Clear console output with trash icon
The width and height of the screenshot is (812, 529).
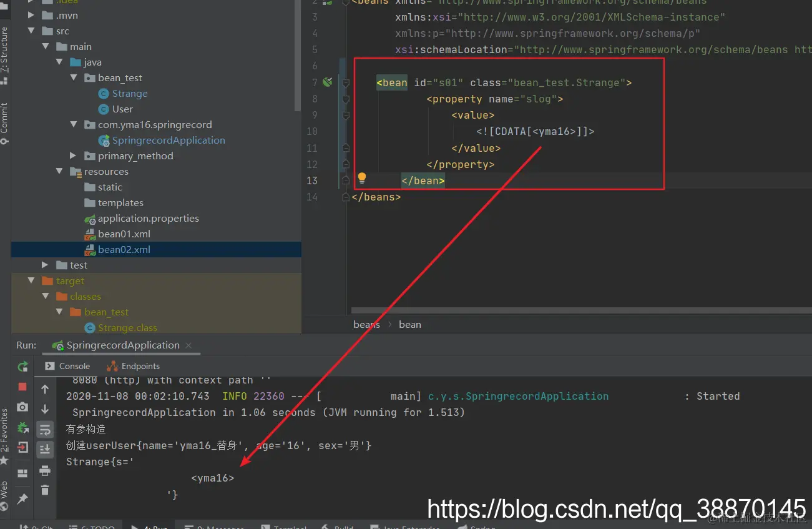[45, 490]
